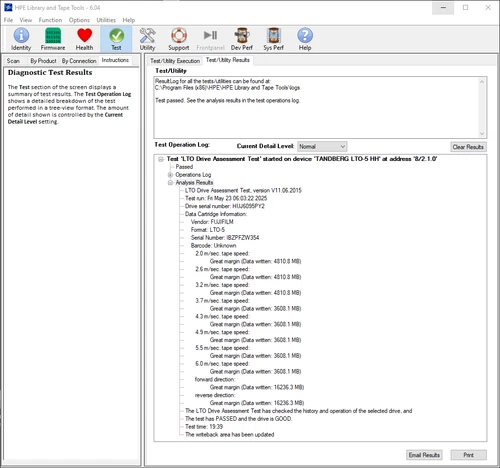Select the 'Passed' tree row
500x468 pixels.
click(184, 167)
